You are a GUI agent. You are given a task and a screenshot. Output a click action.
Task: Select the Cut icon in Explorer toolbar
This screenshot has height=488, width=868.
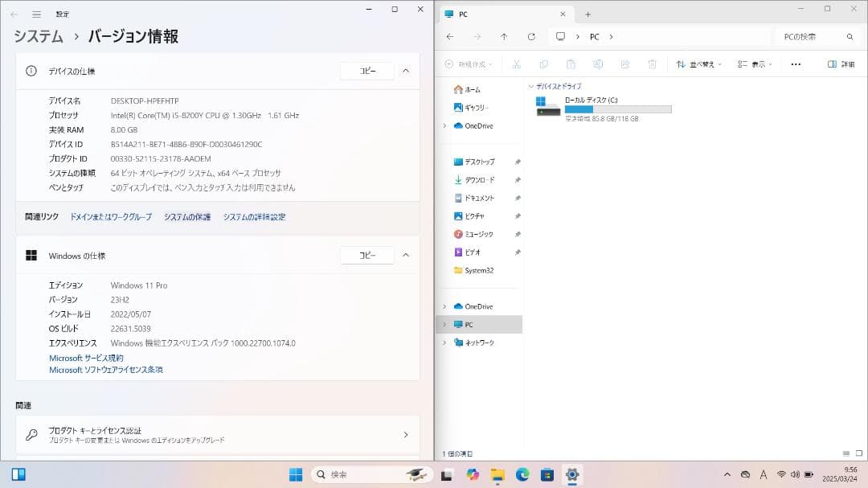[518, 64]
